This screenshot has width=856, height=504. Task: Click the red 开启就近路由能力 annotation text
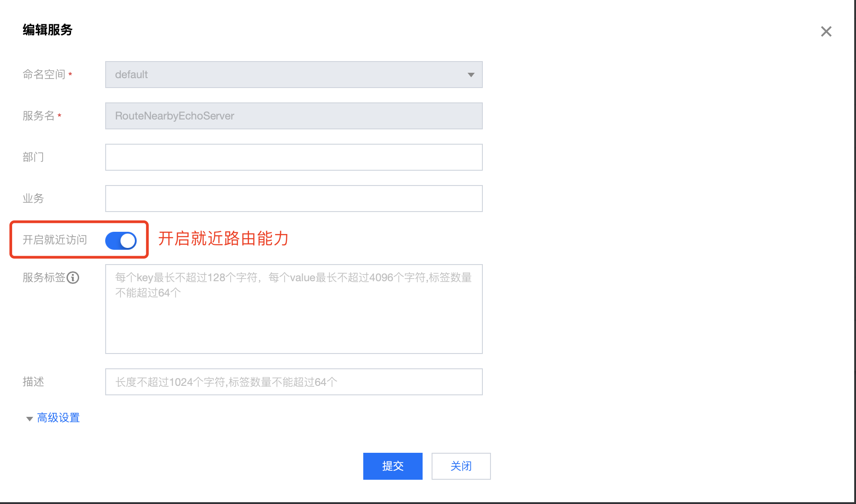tap(223, 239)
